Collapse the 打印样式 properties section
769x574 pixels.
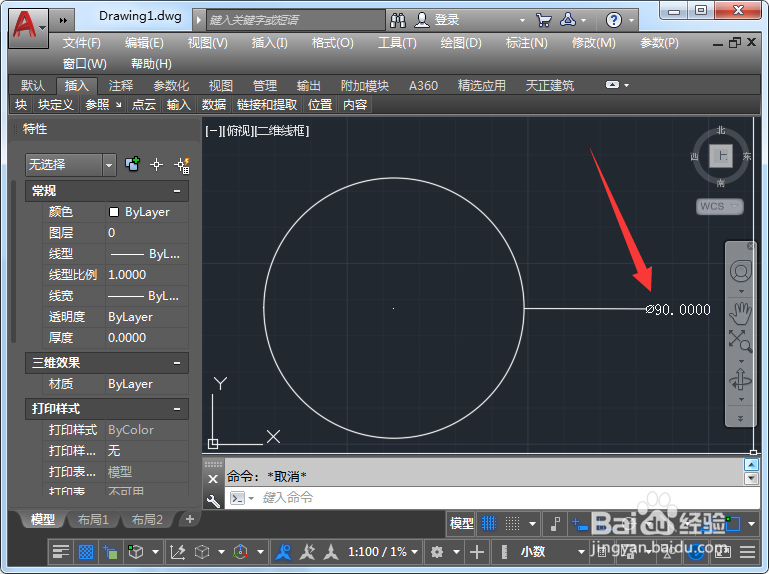click(177, 409)
